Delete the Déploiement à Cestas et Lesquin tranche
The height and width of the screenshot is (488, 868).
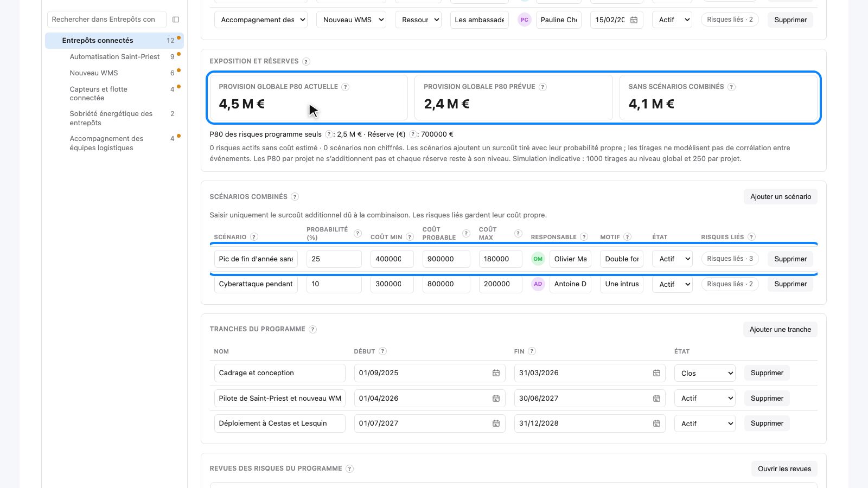click(x=767, y=423)
